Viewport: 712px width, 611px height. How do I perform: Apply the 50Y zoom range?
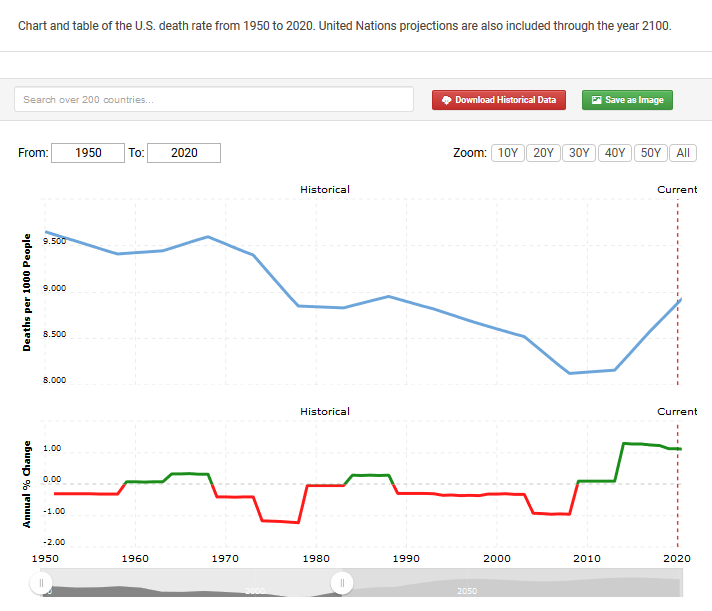(650, 153)
